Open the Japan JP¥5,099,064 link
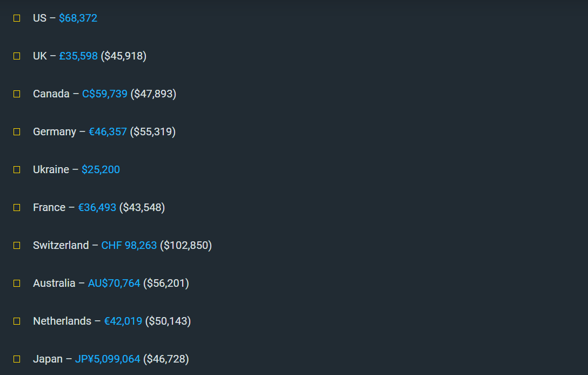This screenshot has width=588, height=375. (108, 359)
